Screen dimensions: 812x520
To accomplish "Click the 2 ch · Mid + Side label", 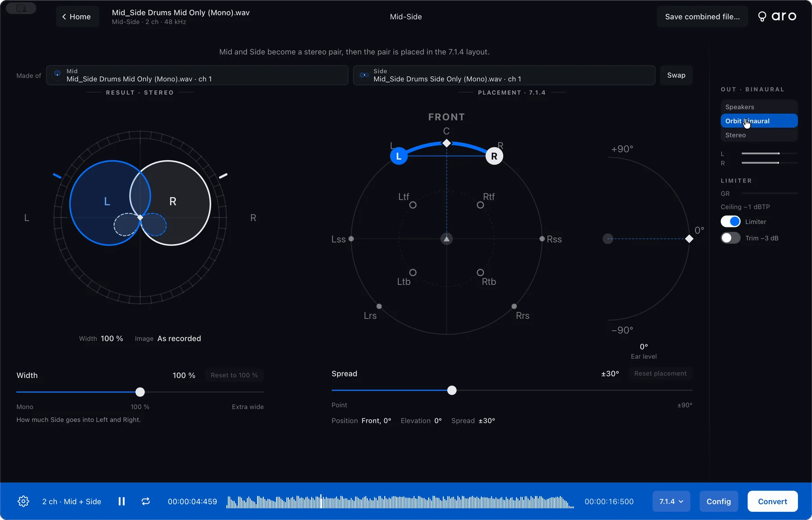I will [72, 501].
